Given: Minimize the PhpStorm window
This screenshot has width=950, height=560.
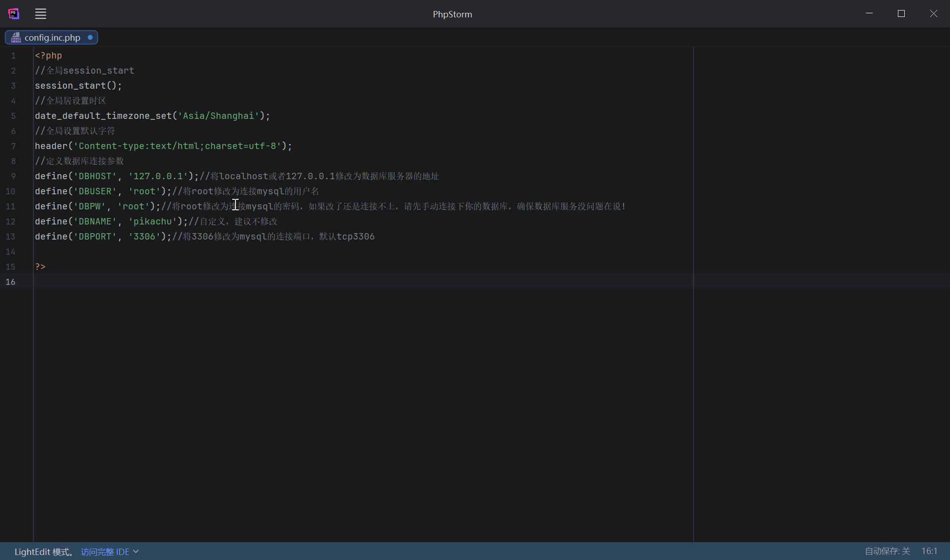Looking at the screenshot, I should [x=869, y=14].
